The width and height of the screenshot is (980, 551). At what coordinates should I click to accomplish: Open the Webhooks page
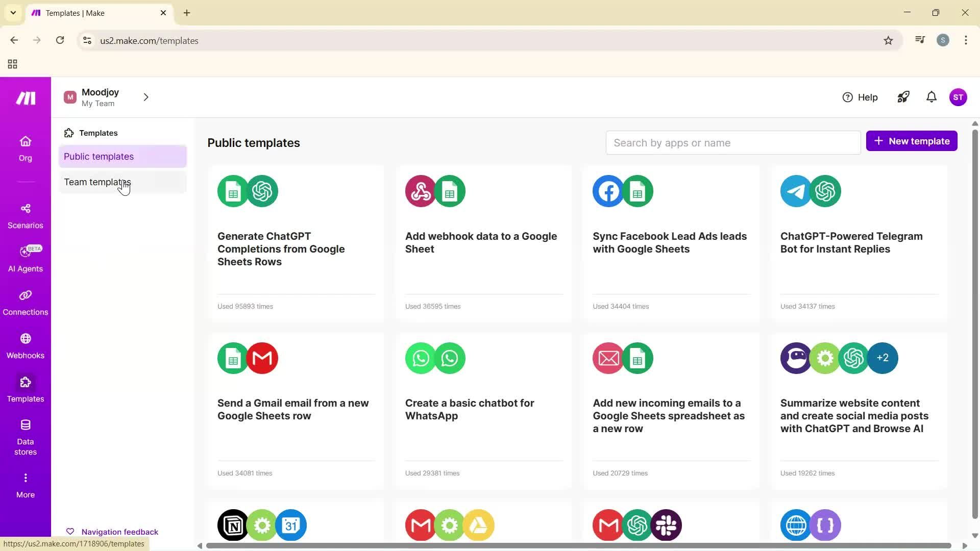[25, 346]
